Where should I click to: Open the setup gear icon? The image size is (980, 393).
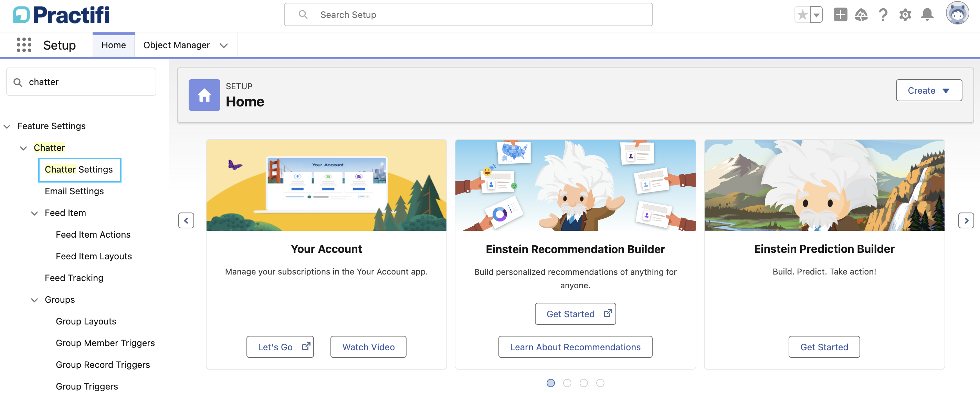[x=905, y=15]
